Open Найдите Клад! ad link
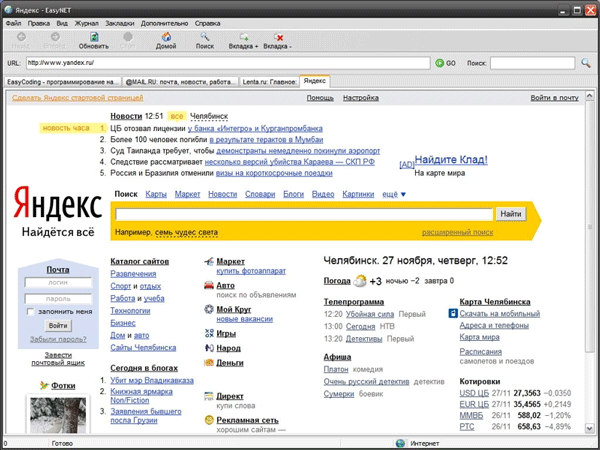600x450 pixels. tap(451, 160)
